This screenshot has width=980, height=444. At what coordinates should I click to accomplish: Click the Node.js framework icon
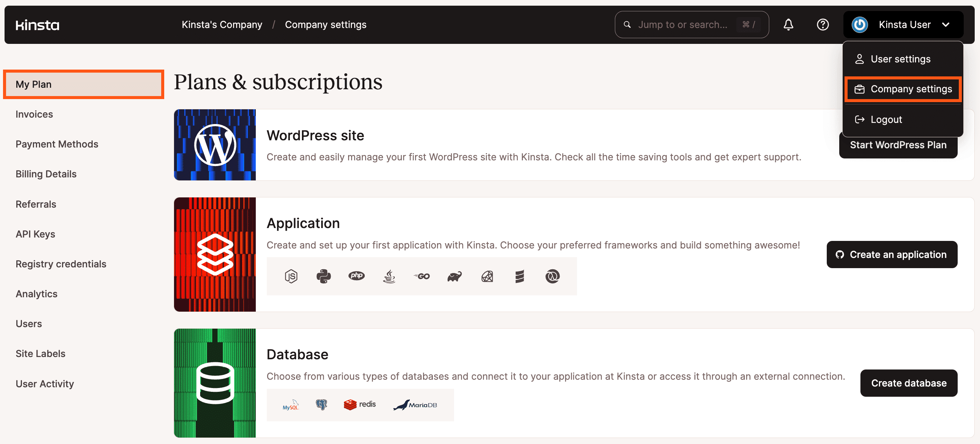click(x=291, y=276)
